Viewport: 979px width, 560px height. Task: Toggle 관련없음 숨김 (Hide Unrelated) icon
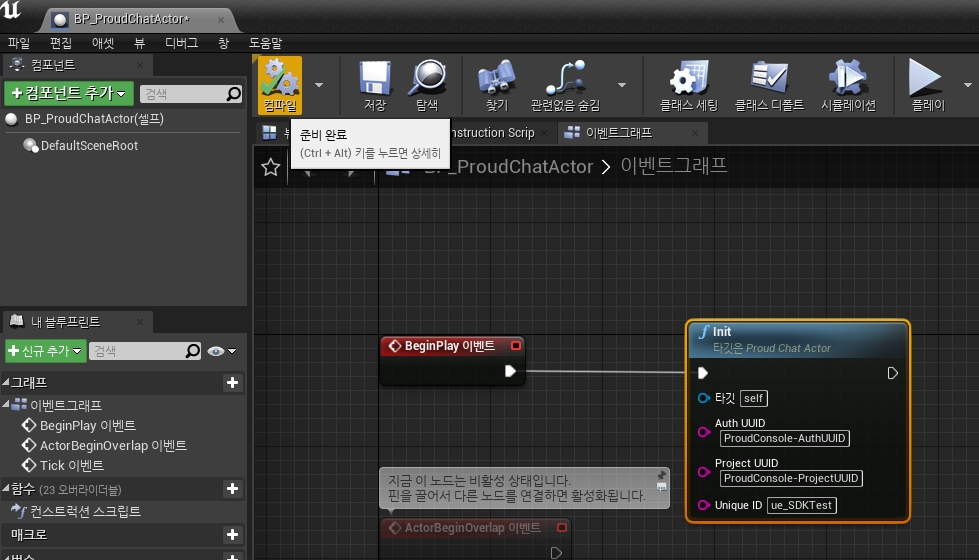(x=565, y=79)
